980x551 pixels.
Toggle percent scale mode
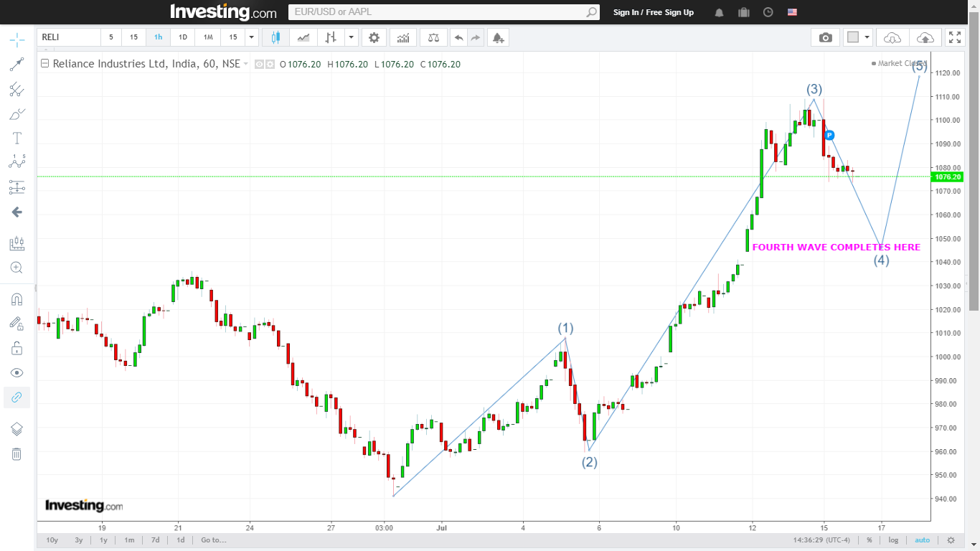tap(869, 540)
